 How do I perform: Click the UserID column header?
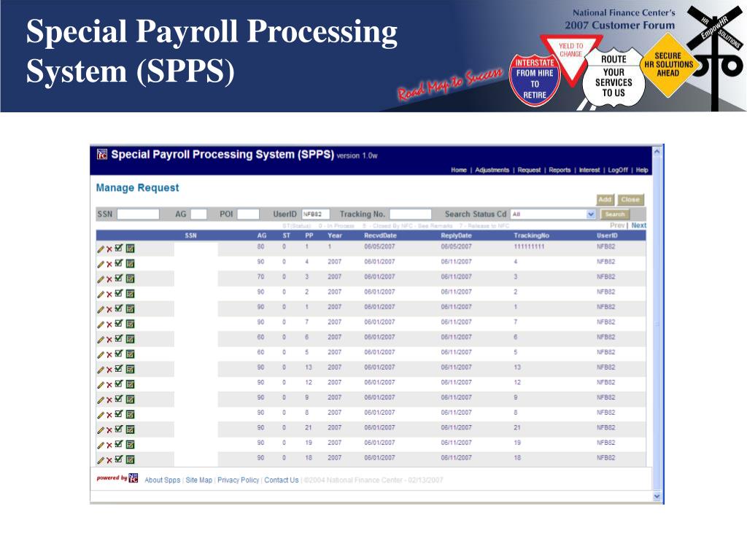click(607, 236)
